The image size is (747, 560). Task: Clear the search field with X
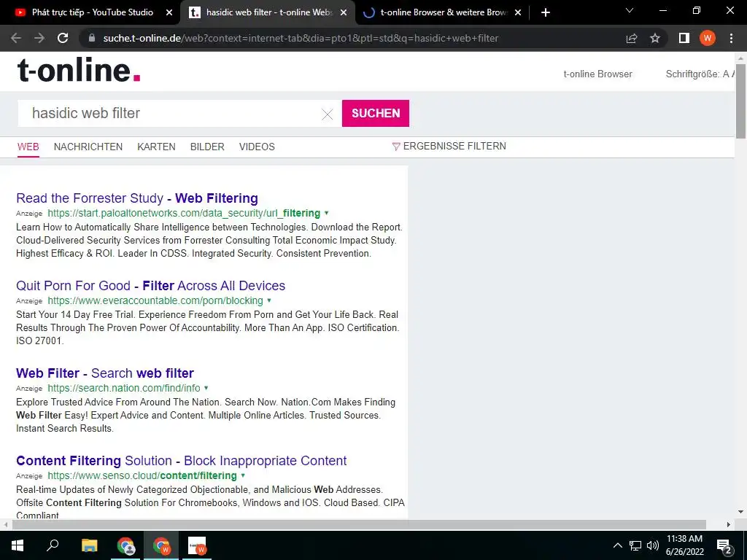pos(328,114)
